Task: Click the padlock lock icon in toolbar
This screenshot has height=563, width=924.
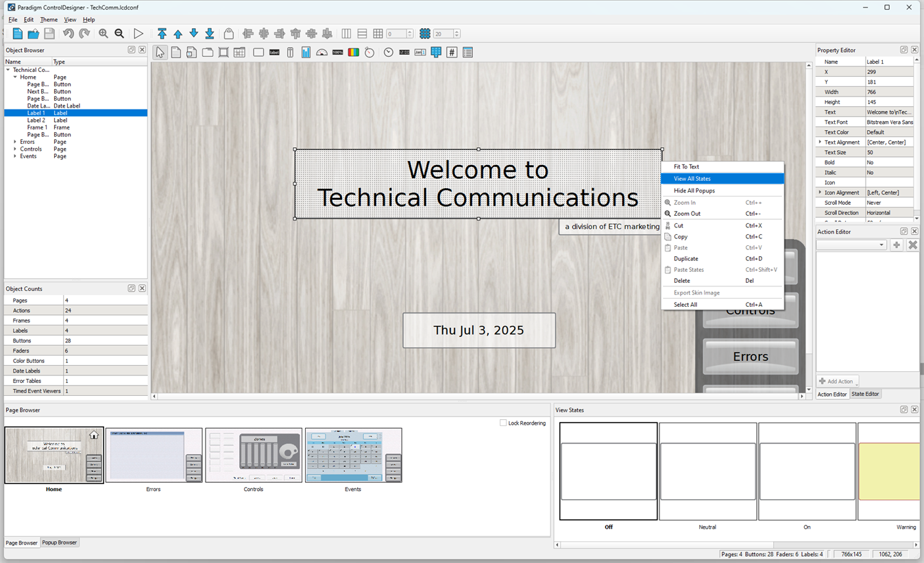Action: [x=229, y=34]
